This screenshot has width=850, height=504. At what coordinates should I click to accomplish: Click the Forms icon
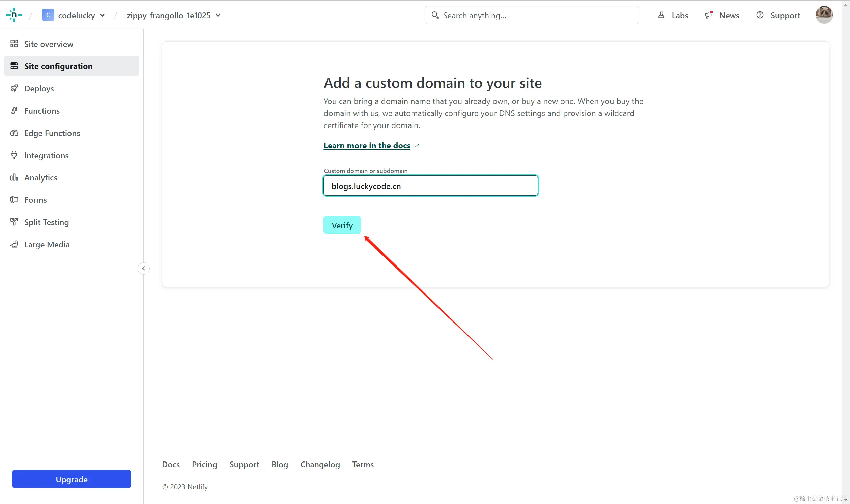click(x=14, y=199)
